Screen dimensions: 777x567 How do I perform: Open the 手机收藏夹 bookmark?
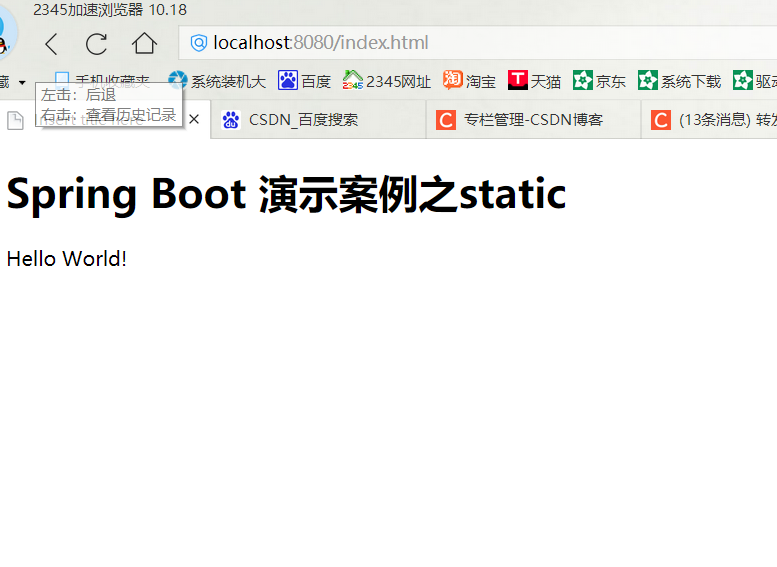coord(102,81)
